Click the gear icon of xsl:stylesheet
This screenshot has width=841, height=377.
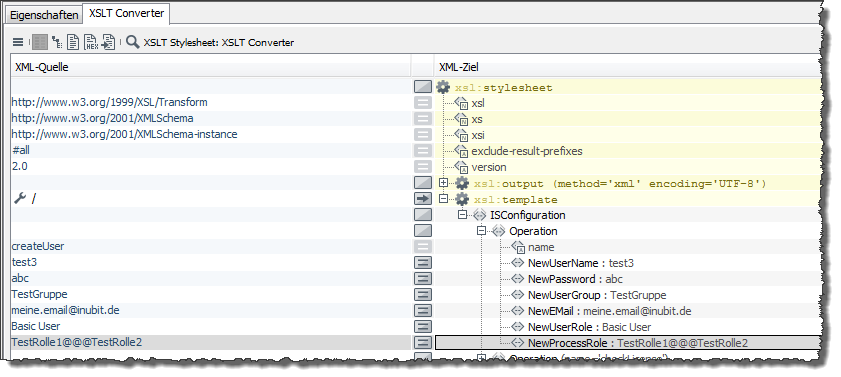[x=442, y=87]
